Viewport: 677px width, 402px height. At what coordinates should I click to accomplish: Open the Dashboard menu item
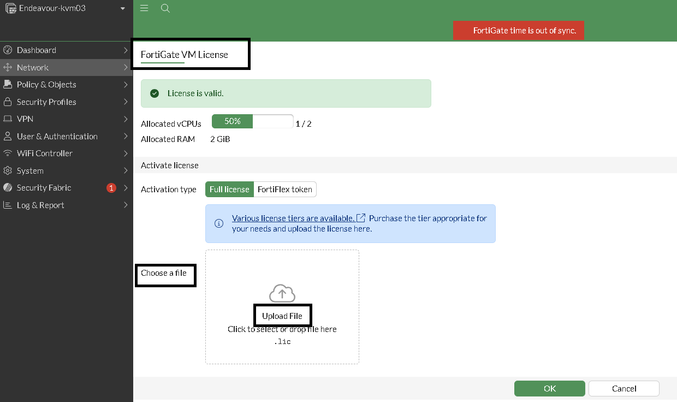pyautogui.click(x=66, y=50)
